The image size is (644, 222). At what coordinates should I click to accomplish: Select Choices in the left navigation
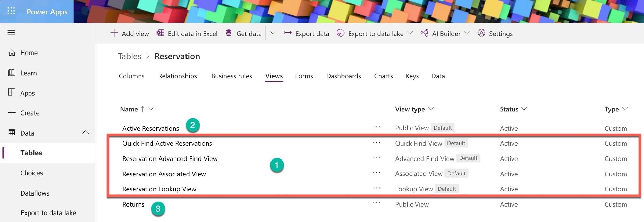click(32, 173)
